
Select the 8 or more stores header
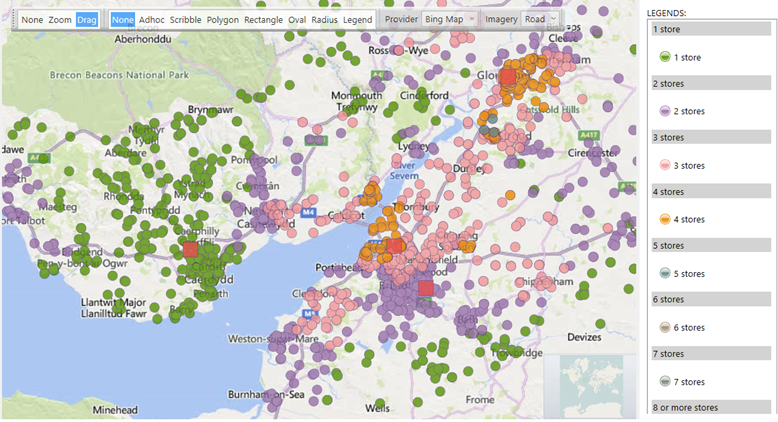click(711, 407)
